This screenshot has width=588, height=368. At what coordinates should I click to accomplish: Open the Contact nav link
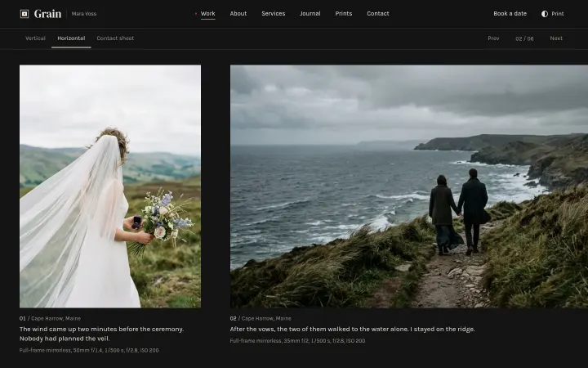click(x=377, y=14)
